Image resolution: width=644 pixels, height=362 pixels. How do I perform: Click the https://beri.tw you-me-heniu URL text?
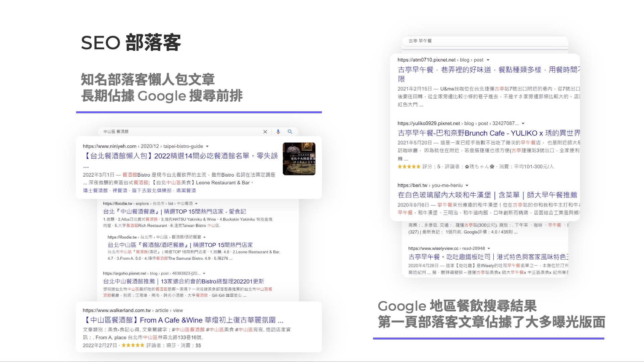pyautogui.click(x=430, y=185)
